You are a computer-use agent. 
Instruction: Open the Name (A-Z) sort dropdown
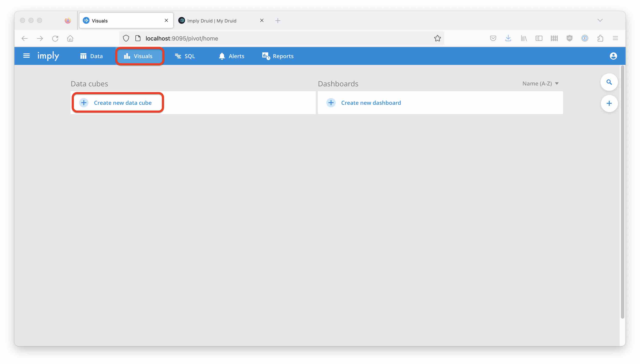pyautogui.click(x=540, y=84)
